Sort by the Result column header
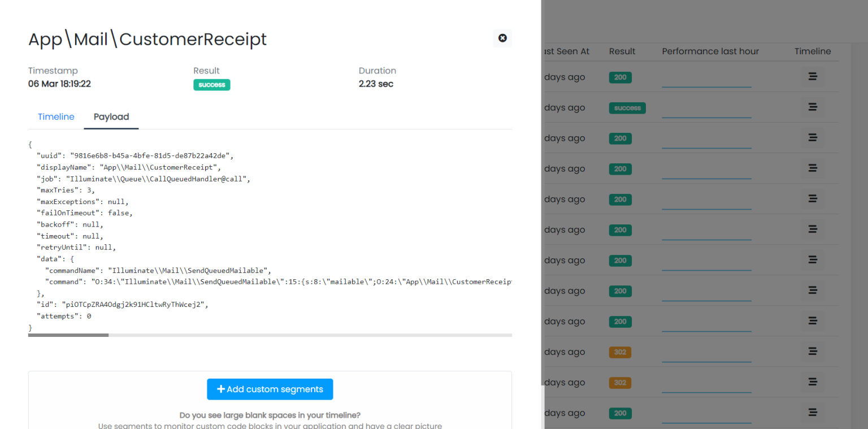868x429 pixels. [622, 51]
